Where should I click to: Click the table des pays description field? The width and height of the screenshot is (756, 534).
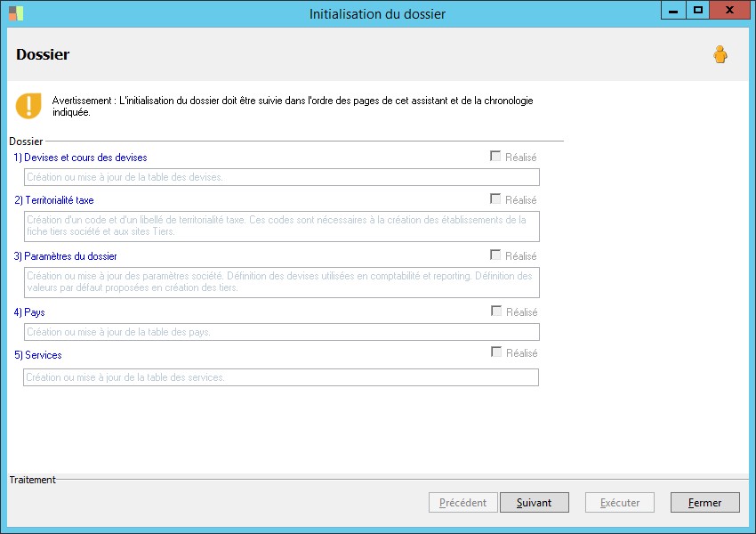pyautogui.click(x=282, y=332)
